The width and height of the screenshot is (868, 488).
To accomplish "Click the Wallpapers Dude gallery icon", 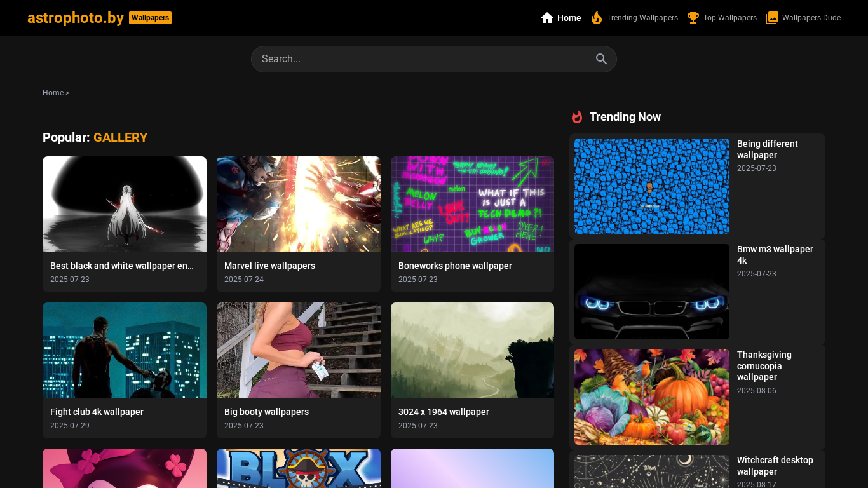I will point(772,18).
